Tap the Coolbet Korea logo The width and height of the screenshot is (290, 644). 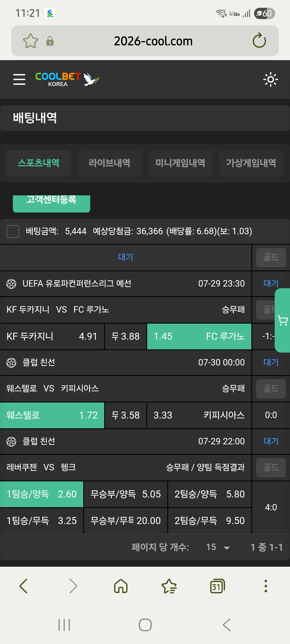pos(67,79)
